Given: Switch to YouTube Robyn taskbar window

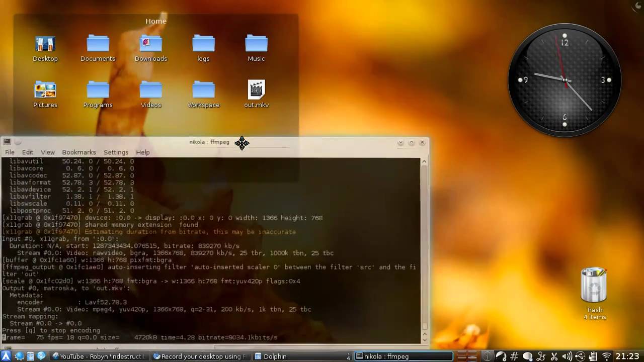Looking at the screenshot, I should 100,356.
